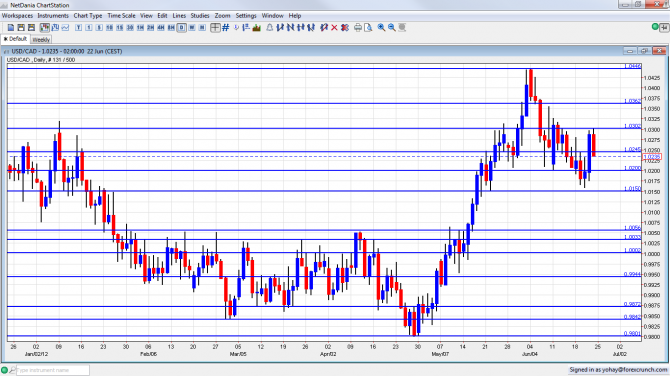
Task: Select the 15 minute timescale
Action: tap(120, 27)
